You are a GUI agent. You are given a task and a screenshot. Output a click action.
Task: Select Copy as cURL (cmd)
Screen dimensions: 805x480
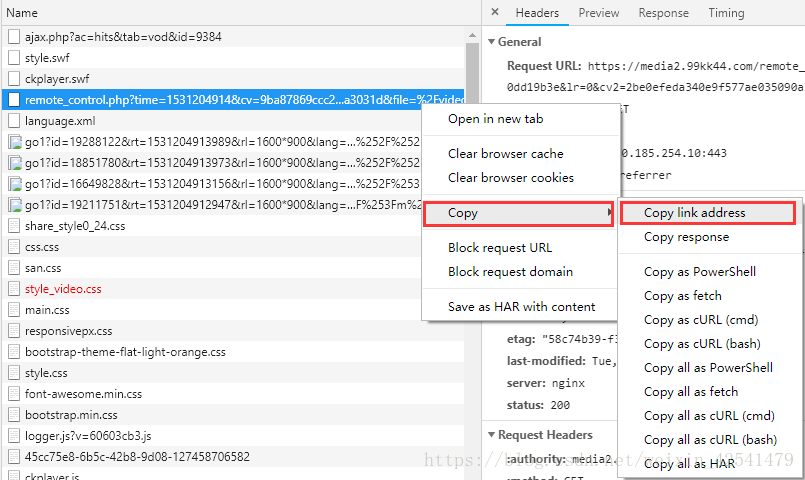708,320
